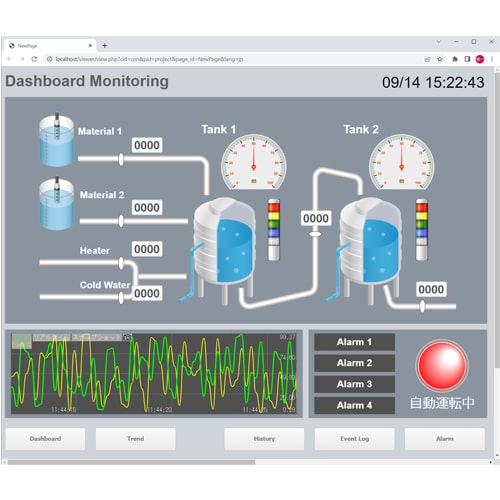Go to the Event Log page

(x=354, y=439)
